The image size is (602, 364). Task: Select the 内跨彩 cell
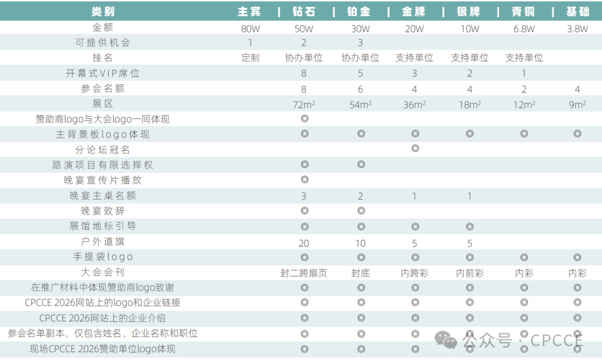(x=414, y=273)
